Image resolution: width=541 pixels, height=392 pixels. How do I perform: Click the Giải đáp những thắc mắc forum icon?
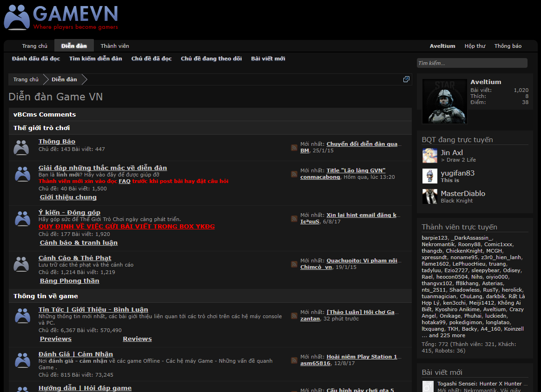(22, 174)
